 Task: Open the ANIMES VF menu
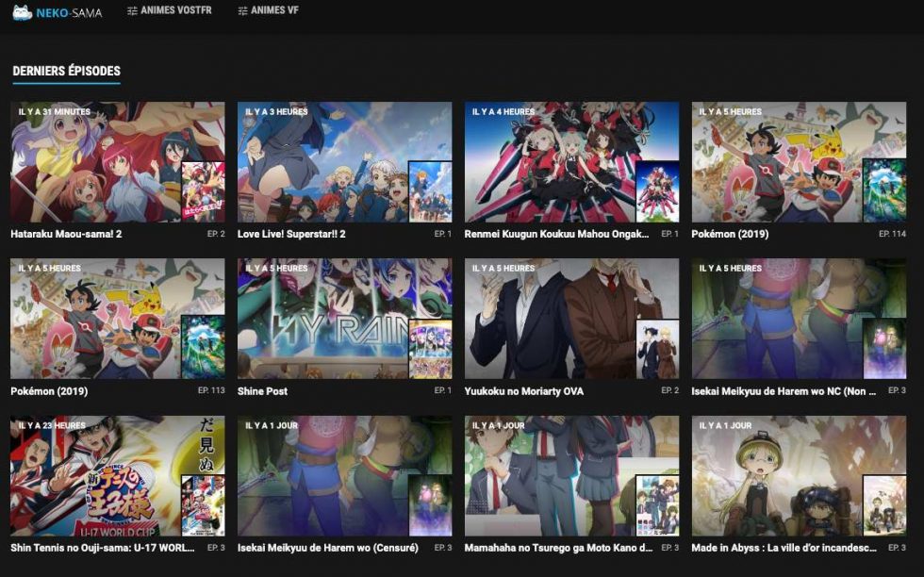[274, 10]
